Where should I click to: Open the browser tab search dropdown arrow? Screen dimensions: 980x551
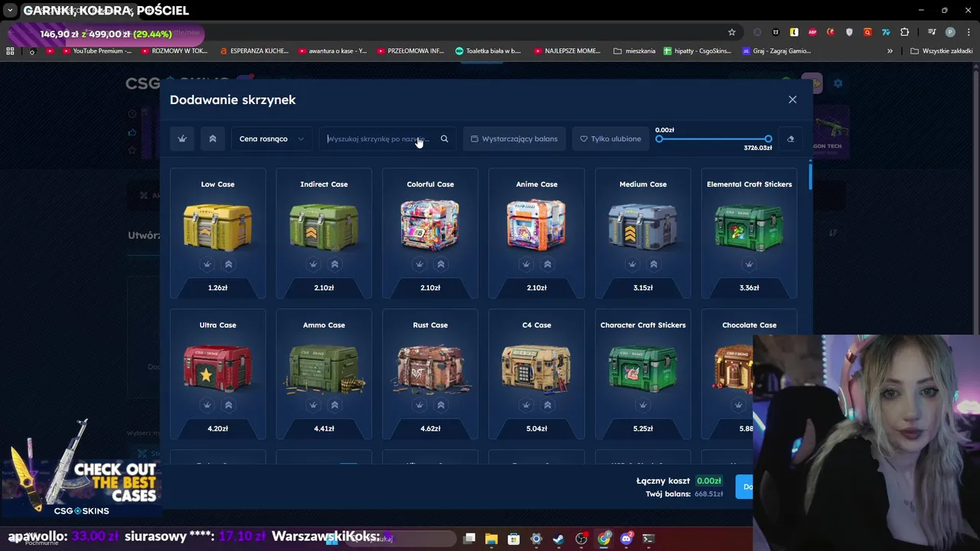(x=11, y=11)
